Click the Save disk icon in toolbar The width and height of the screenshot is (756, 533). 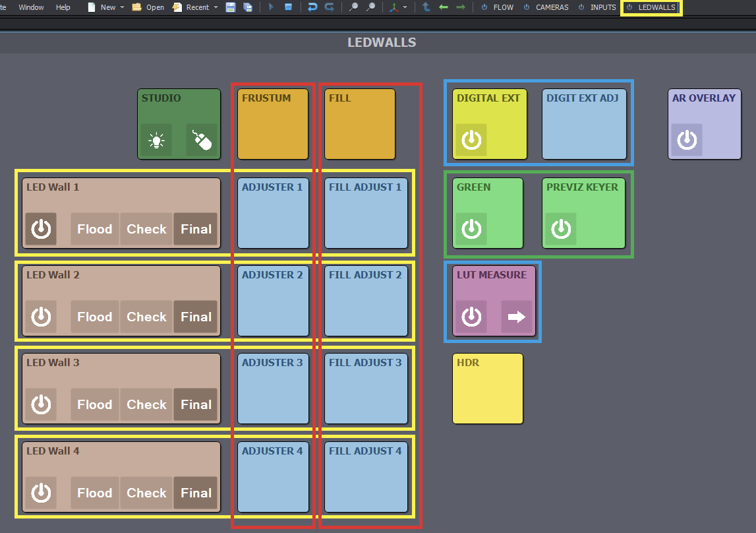tap(231, 7)
